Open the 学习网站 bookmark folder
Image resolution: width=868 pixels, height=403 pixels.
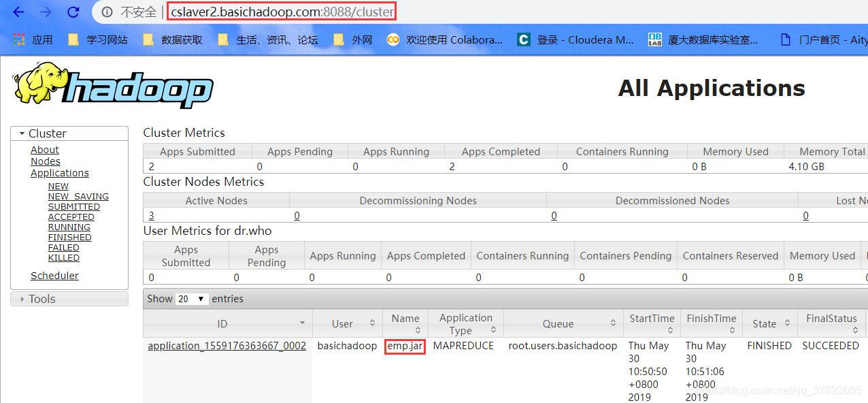(97, 39)
